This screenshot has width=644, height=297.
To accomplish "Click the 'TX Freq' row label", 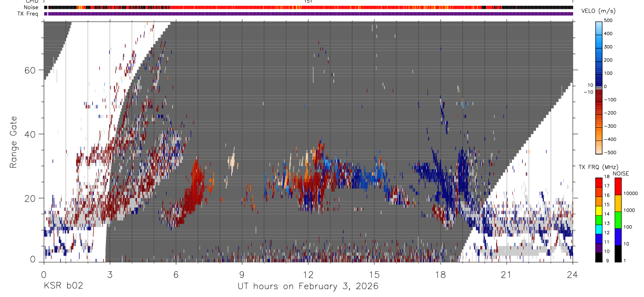I will point(28,13).
